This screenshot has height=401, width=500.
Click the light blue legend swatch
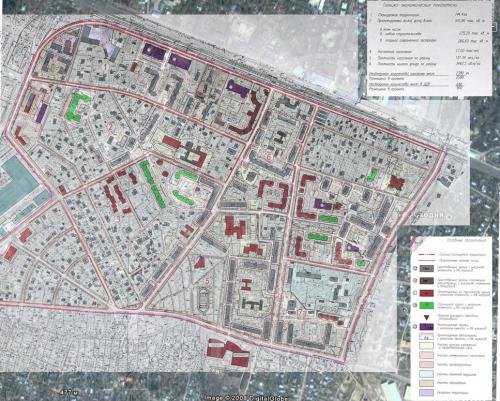click(x=427, y=374)
